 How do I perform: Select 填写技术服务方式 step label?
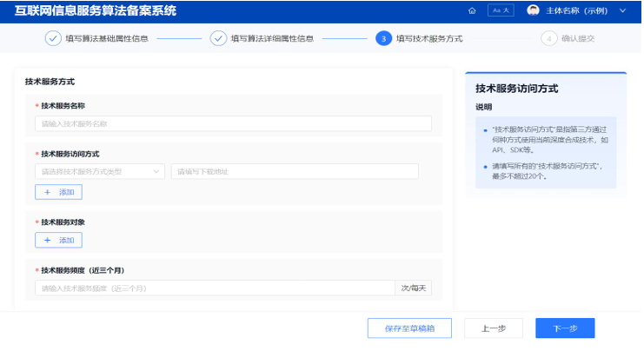[x=429, y=38]
